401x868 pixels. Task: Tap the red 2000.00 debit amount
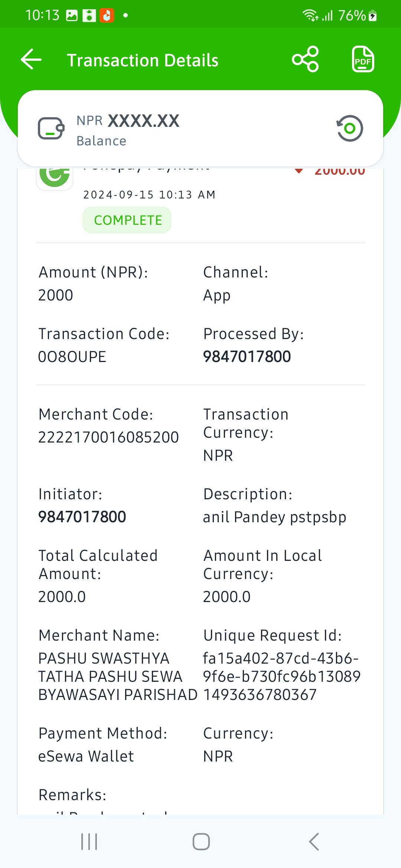(x=339, y=171)
